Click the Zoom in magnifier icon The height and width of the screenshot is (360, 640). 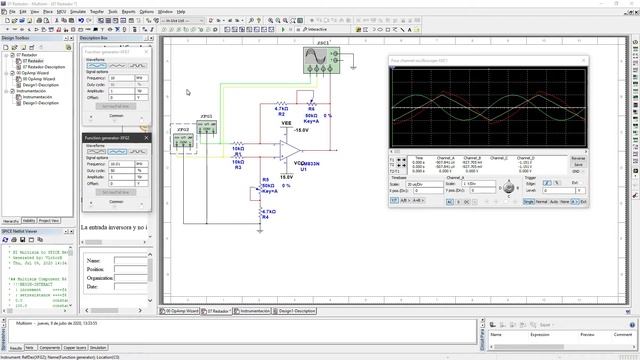pos(270,20)
